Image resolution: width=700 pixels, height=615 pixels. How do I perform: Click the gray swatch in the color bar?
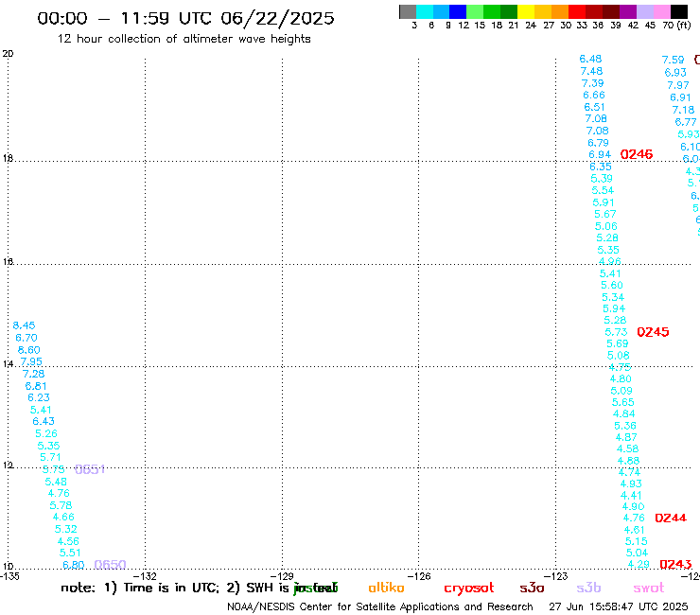[408, 11]
